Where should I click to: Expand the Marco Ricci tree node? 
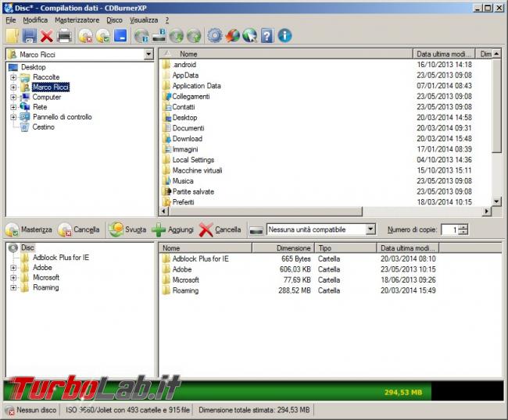[x=13, y=87]
